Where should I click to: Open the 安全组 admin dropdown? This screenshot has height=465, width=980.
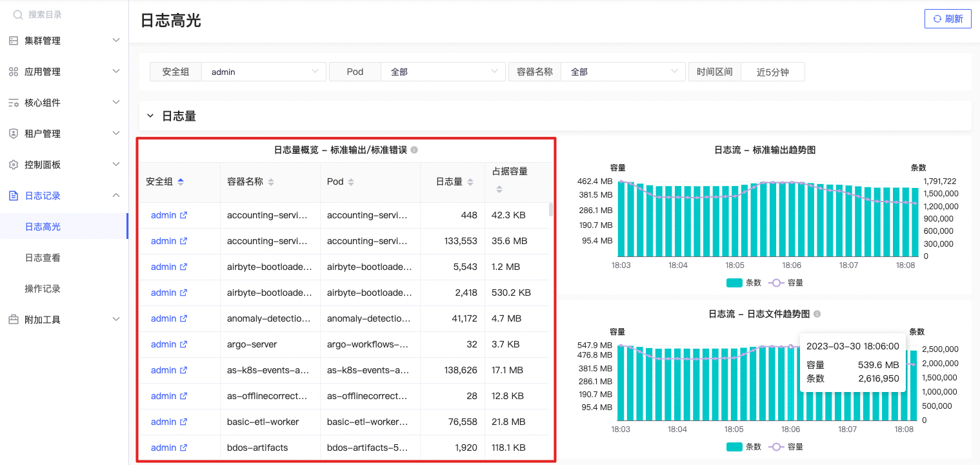click(x=264, y=72)
